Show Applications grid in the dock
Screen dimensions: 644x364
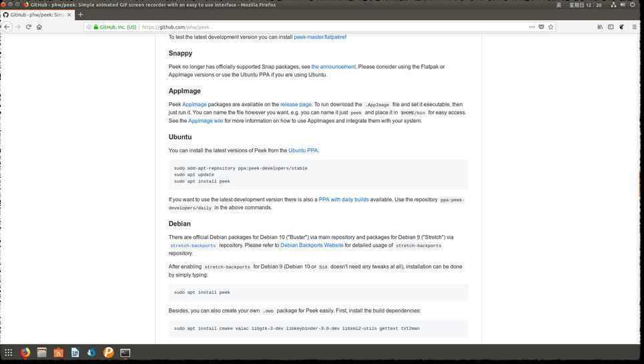point(8,353)
